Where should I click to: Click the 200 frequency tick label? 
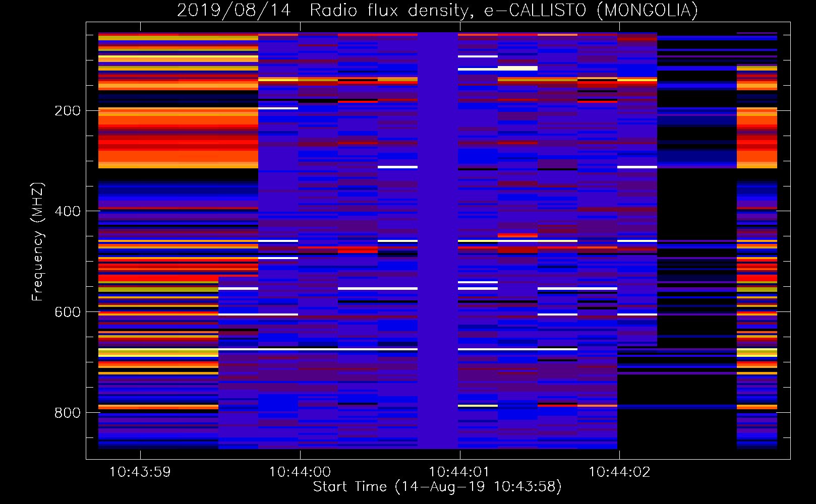click(68, 111)
